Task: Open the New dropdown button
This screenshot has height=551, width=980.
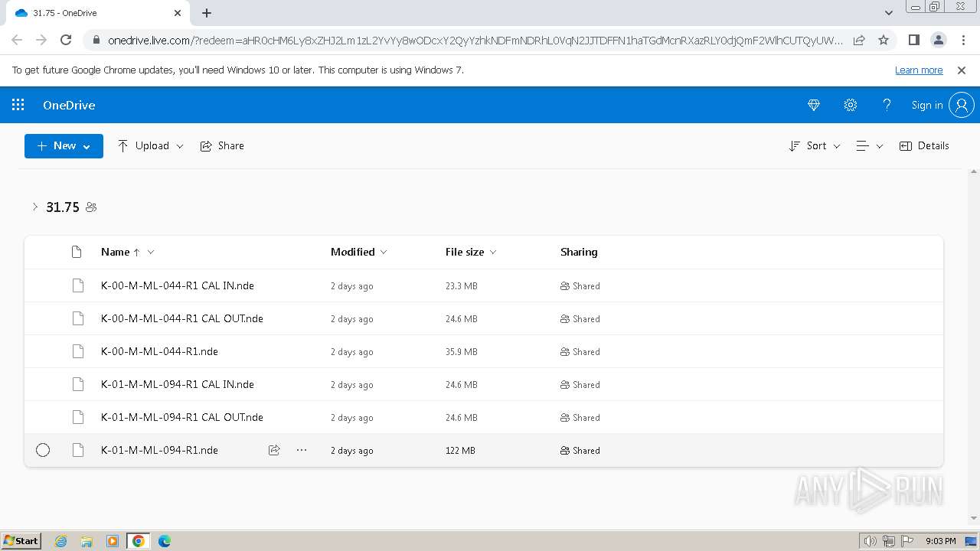Action: 64,145
